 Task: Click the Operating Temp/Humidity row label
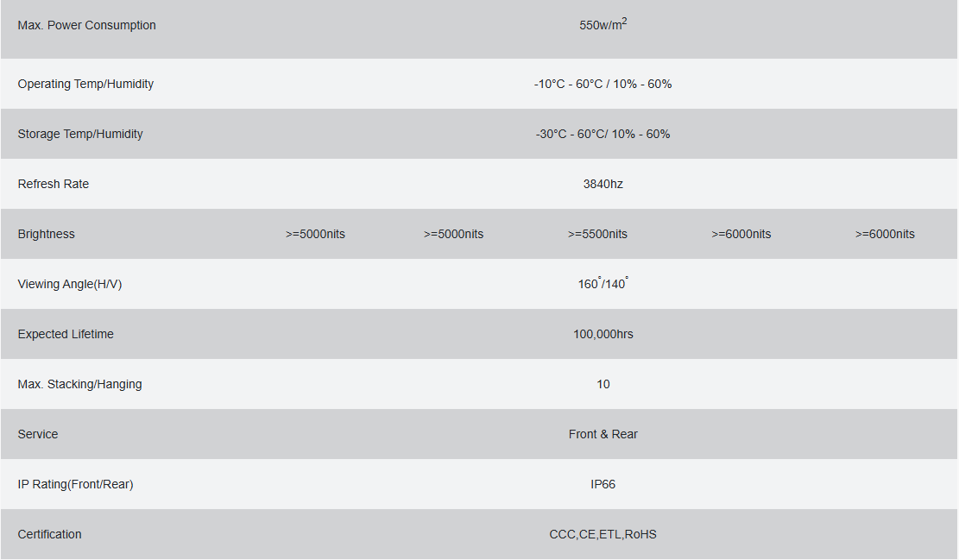click(85, 85)
